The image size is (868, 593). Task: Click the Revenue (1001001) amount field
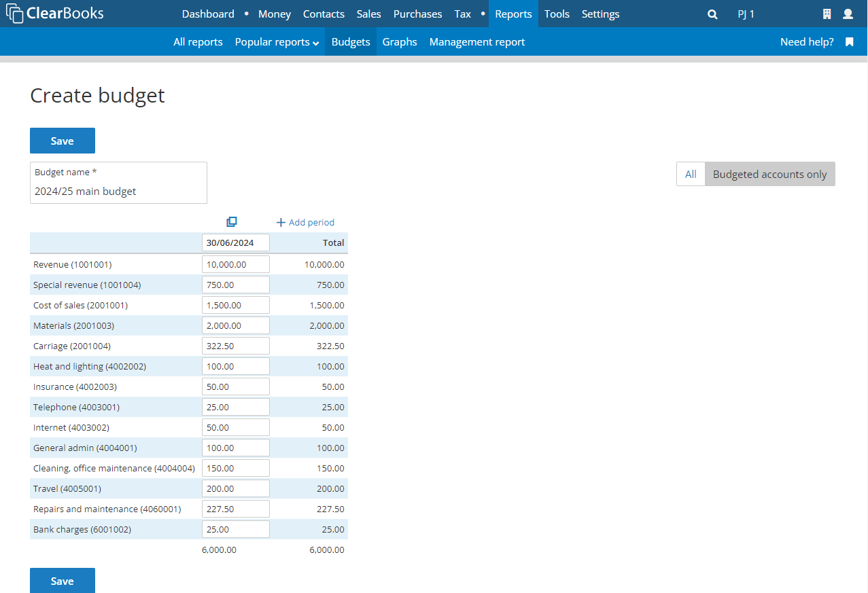point(236,264)
